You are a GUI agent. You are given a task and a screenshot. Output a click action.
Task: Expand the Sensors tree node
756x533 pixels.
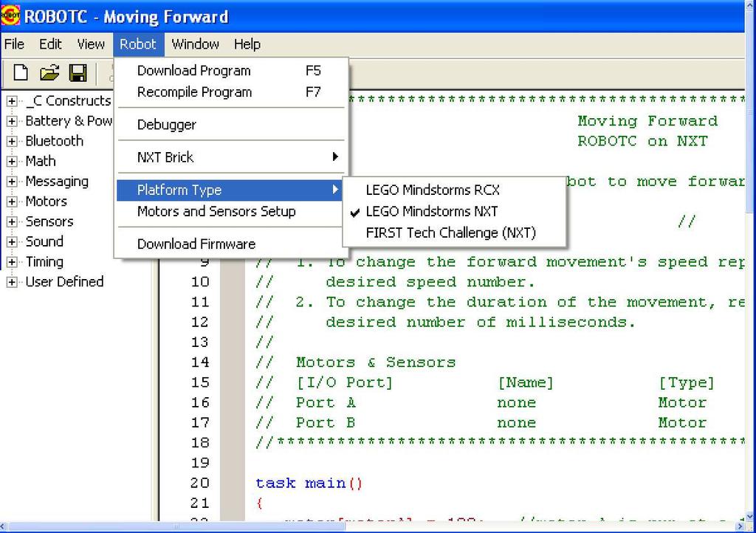[x=12, y=221]
